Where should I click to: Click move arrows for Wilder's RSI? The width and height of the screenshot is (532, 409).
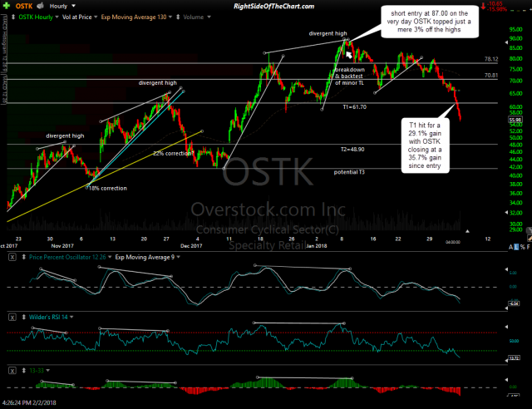pos(24,318)
